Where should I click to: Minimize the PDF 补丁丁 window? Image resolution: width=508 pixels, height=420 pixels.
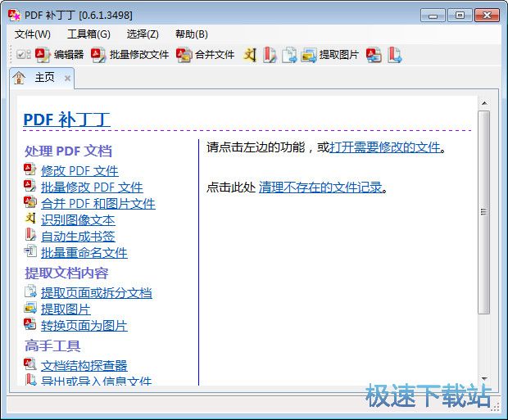pos(433,16)
